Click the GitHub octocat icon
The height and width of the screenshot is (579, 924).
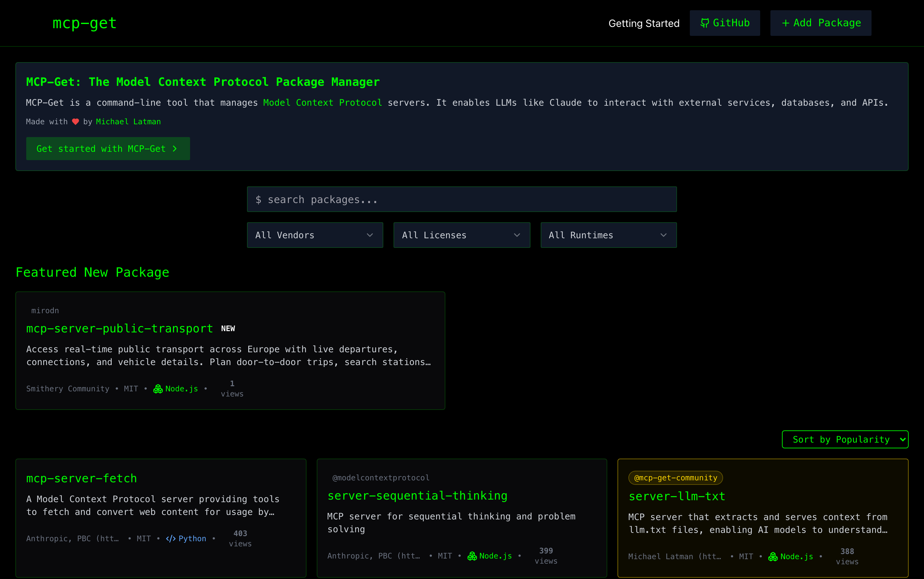[705, 23]
